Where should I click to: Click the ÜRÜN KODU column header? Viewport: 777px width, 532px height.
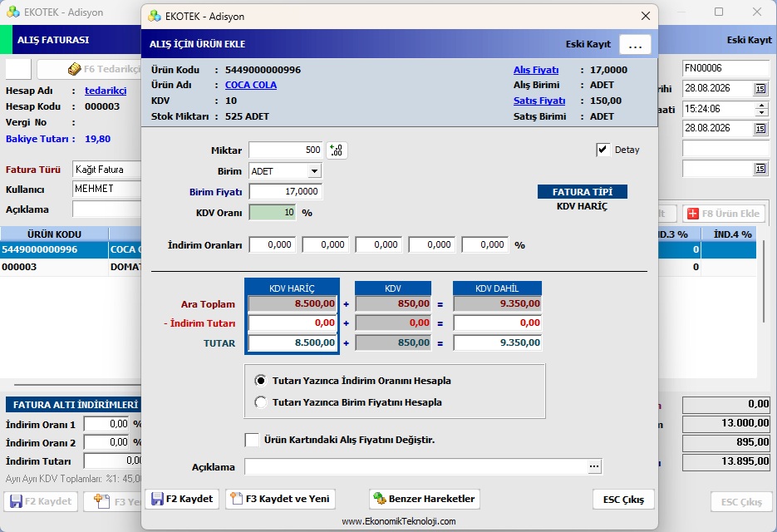pos(55,234)
